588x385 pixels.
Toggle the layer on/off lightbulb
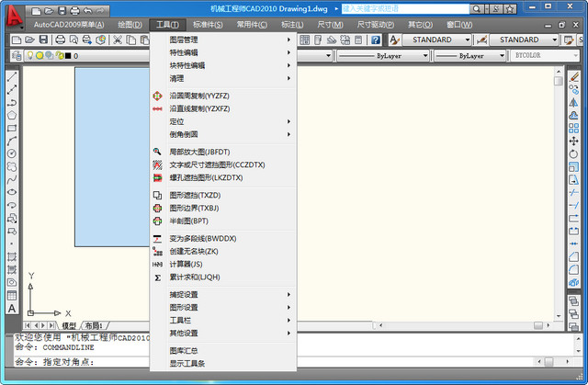click(x=30, y=55)
